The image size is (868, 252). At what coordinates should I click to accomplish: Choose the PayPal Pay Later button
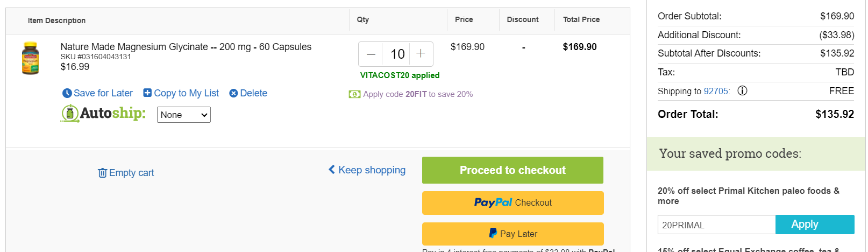(513, 234)
